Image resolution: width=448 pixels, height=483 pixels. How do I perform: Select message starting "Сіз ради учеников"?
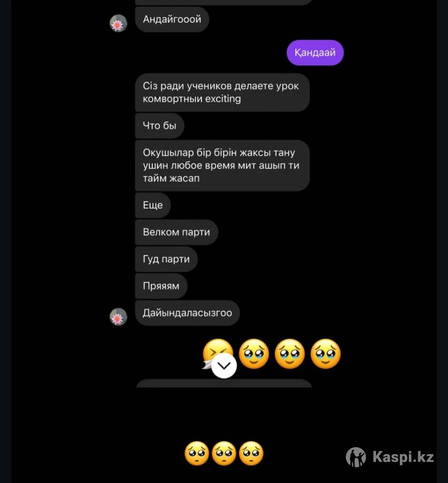(x=222, y=92)
